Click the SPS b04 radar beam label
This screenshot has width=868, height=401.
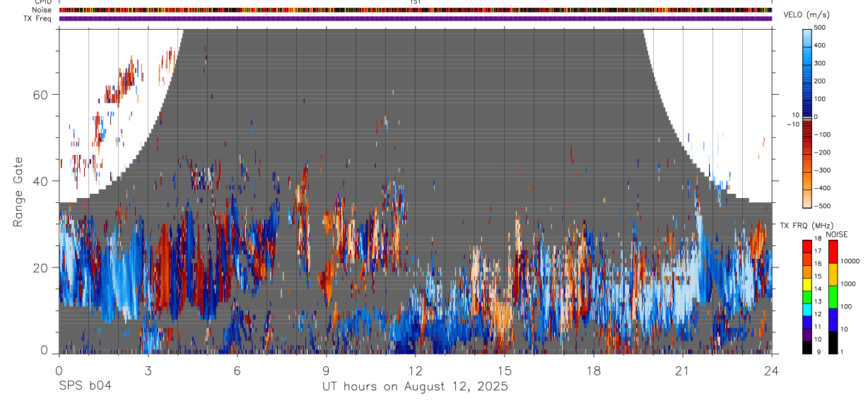(x=84, y=386)
